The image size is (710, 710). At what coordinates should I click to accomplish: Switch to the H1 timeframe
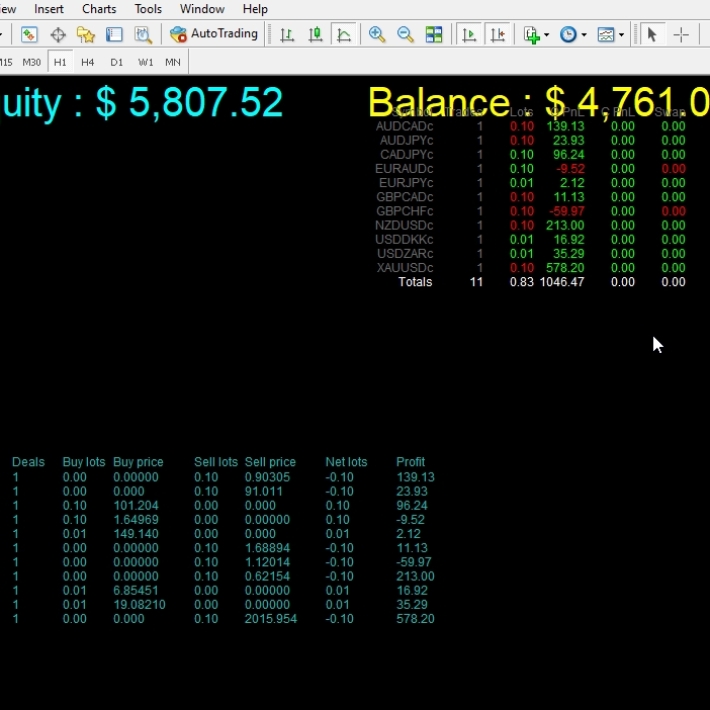[60, 62]
